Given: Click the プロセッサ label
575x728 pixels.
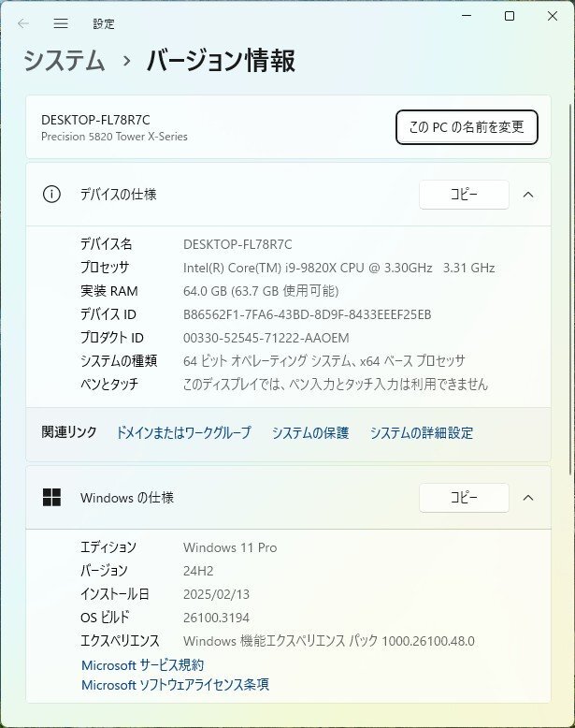Looking at the screenshot, I should click(x=105, y=268).
